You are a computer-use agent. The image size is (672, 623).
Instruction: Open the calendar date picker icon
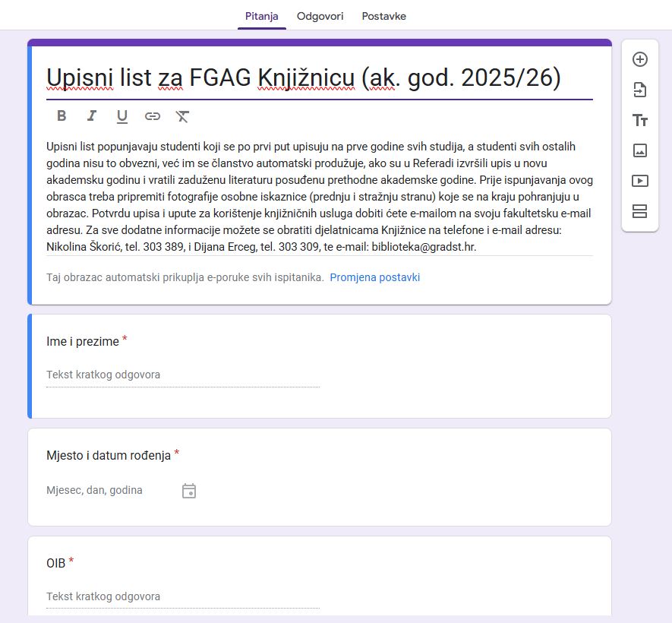coord(189,491)
